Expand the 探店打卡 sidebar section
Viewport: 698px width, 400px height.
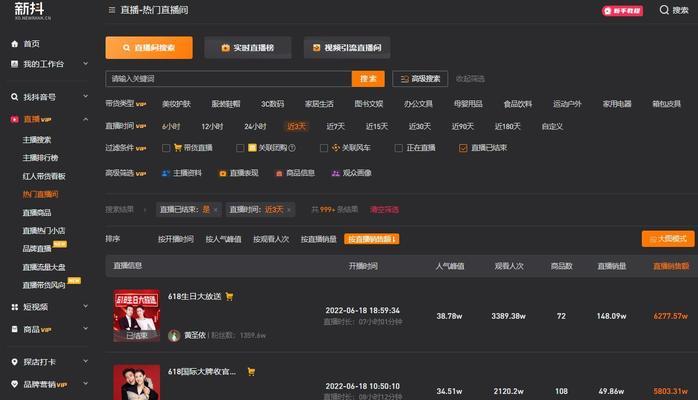tap(85, 361)
